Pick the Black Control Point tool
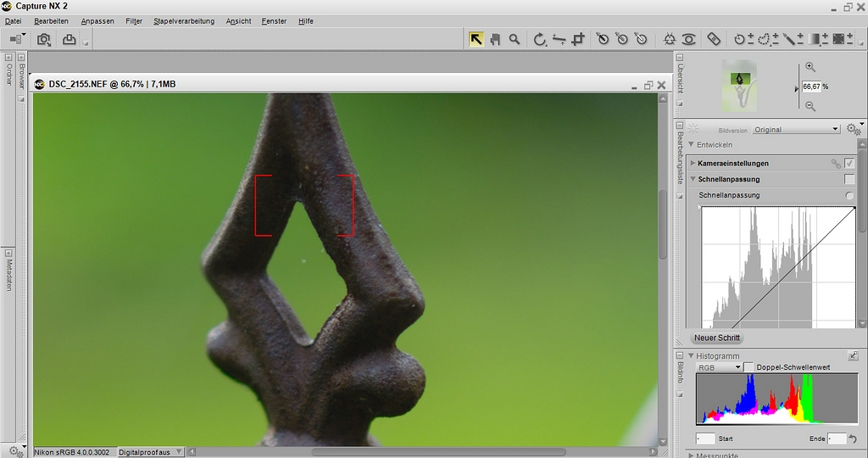The image size is (868, 458). click(x=603, y=39)
